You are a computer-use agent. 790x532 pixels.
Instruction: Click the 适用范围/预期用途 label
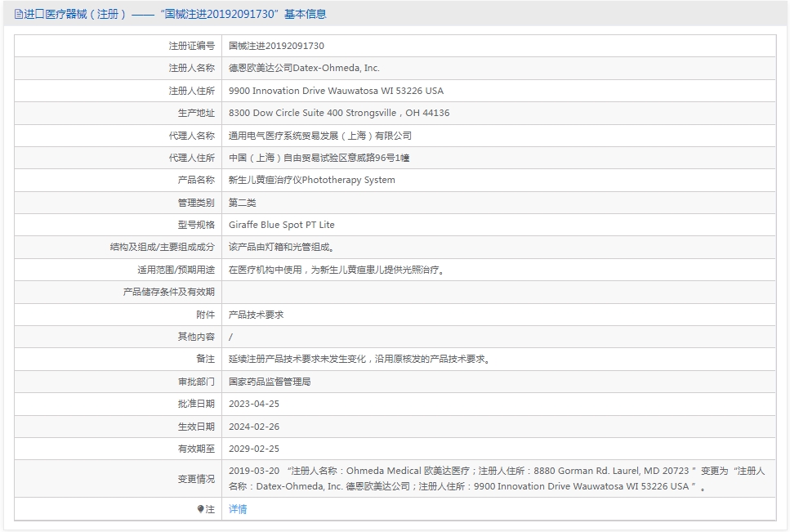click(176, 270)
